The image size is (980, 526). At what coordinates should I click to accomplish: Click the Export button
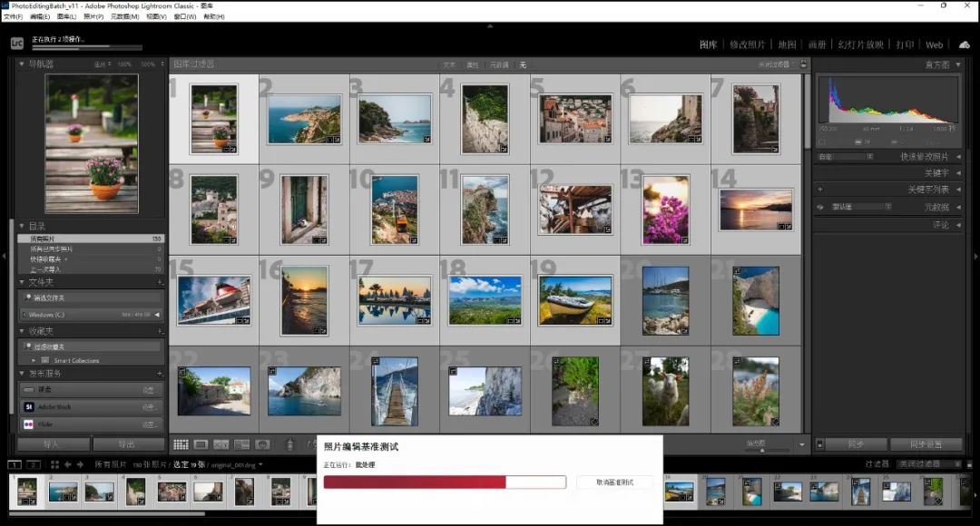tap(128, 444)
